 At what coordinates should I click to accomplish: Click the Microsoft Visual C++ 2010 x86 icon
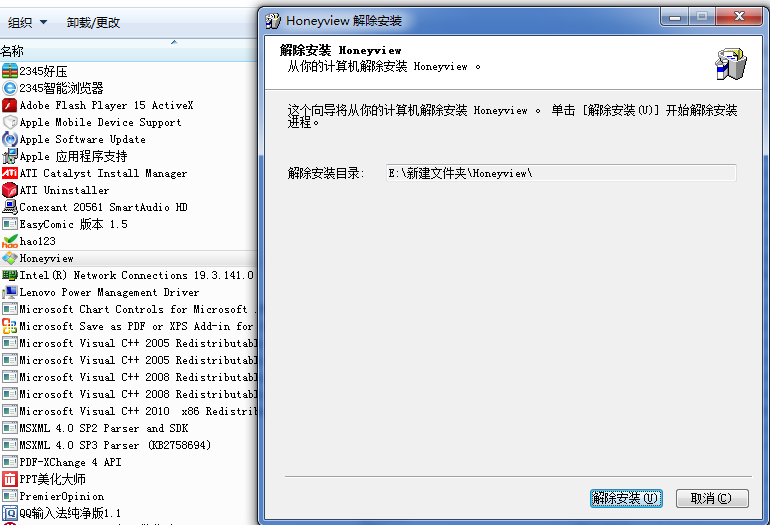pyautogui.click(x=9, y=411)
